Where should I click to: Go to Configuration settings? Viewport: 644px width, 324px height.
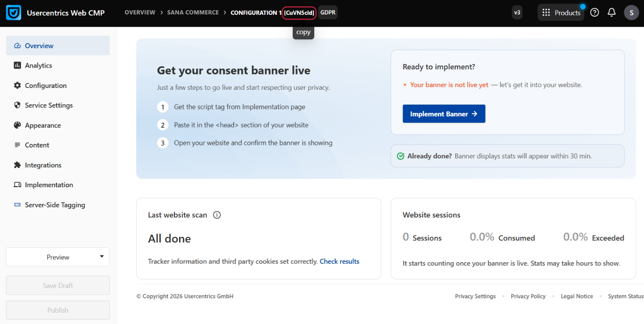(46, 86)
